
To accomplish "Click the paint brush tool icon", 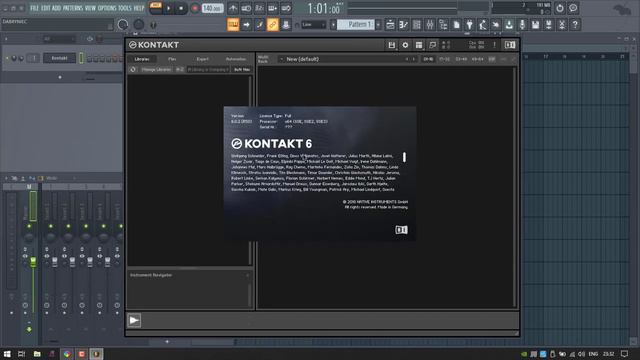I will [x=260, y=25].
